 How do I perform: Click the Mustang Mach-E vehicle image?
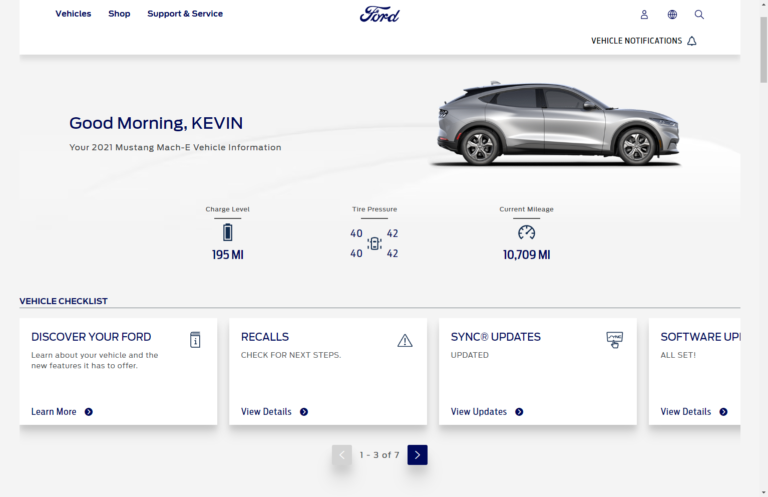[558, 123]
